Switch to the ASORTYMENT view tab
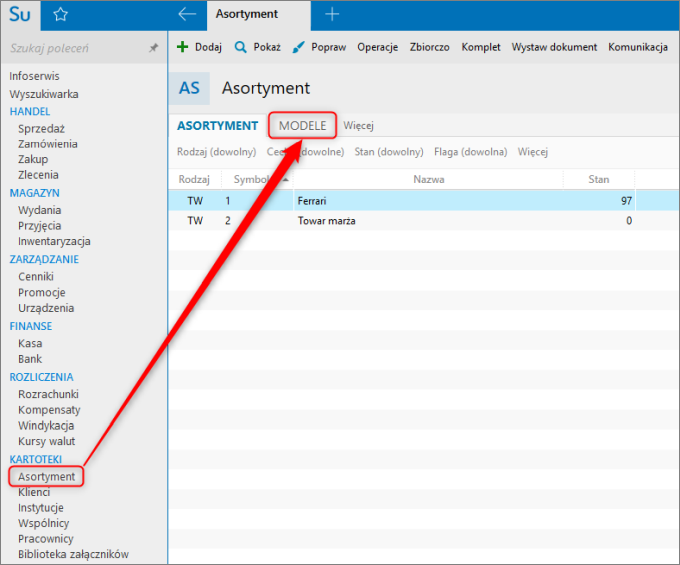 pyautogui.click(x=217, y=126)
